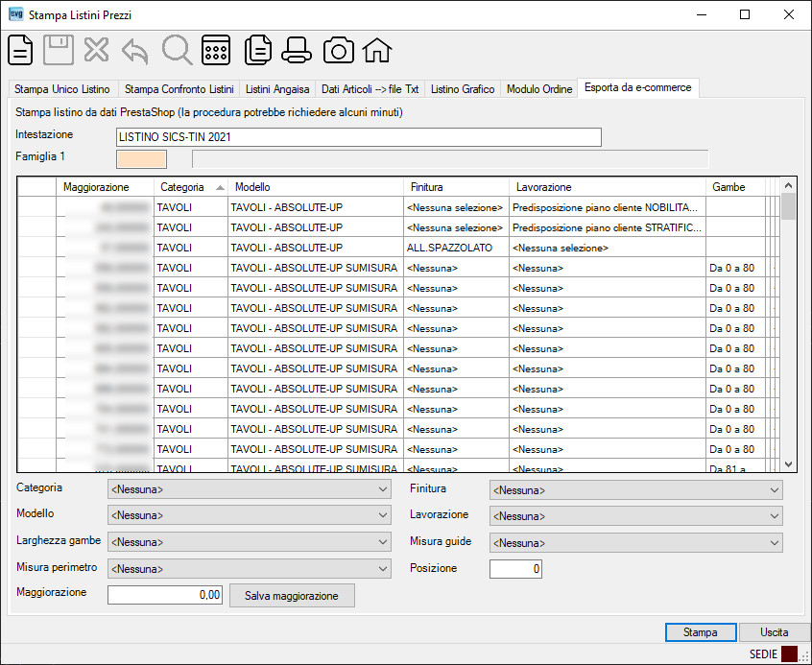Click the printer toolbar icon
The image size is (812, 665).
click(297, 50)
